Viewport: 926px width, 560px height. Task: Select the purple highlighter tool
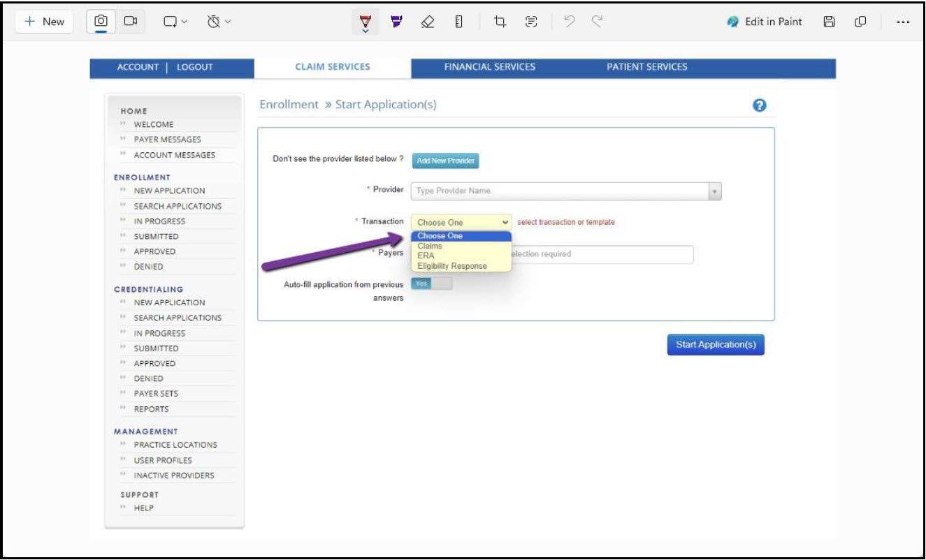[x=397, y=22]
